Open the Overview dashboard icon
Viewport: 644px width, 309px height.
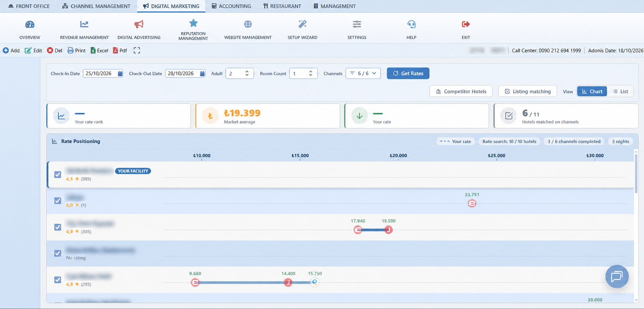(x=30, y=24)
